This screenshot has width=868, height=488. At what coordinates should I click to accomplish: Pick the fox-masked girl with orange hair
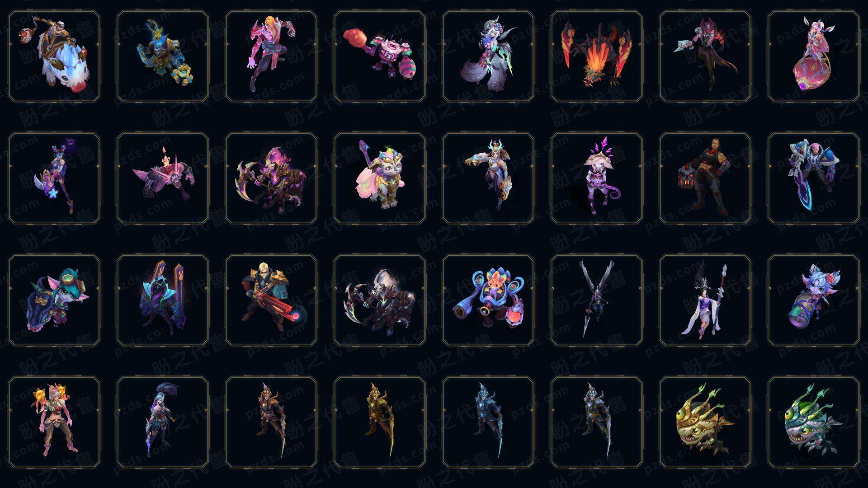54,422
